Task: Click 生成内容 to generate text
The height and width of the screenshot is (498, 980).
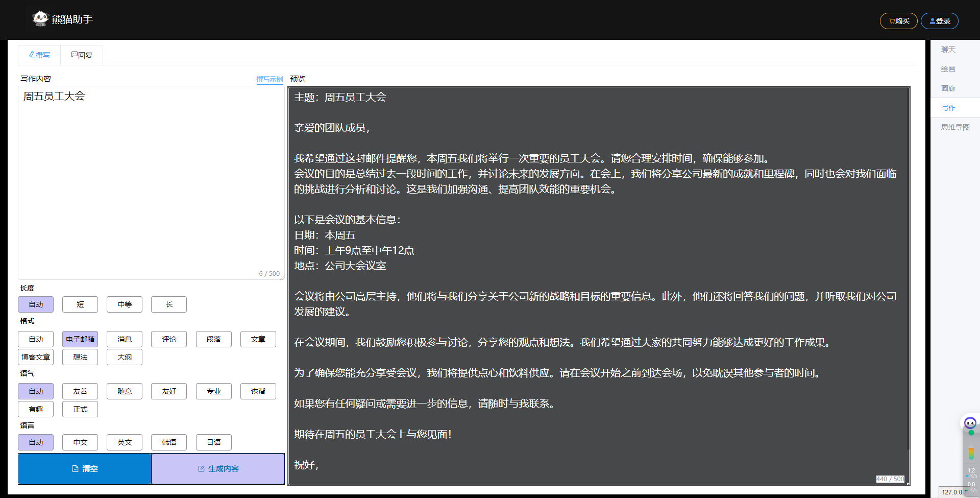Action: [x=218, y=469]
